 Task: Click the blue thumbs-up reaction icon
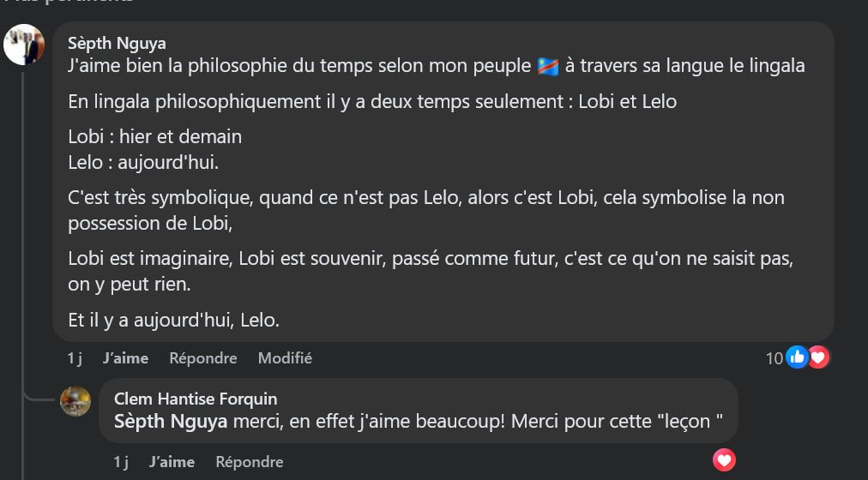click(797, 357)
